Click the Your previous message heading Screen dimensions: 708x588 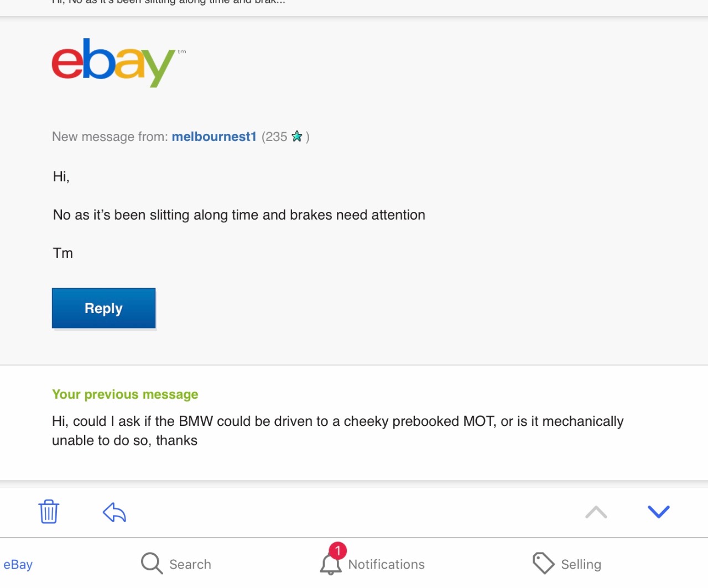[x=125, y=394]
